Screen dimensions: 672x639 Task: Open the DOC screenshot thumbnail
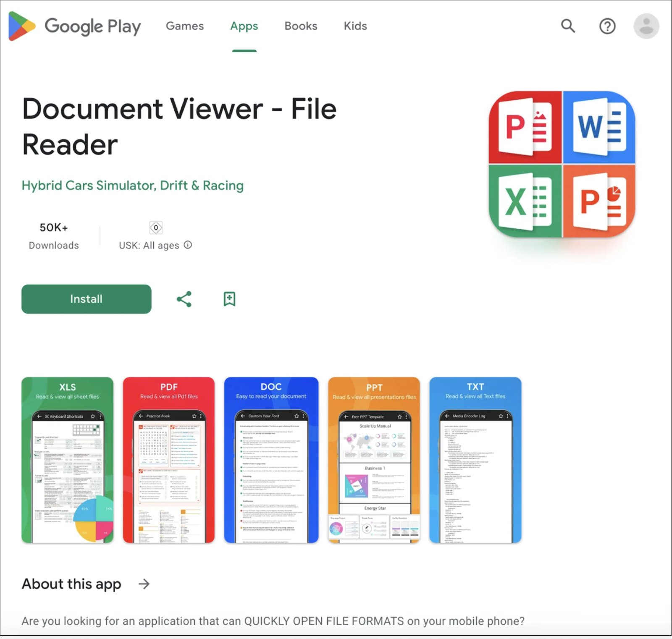click(271, 460)
